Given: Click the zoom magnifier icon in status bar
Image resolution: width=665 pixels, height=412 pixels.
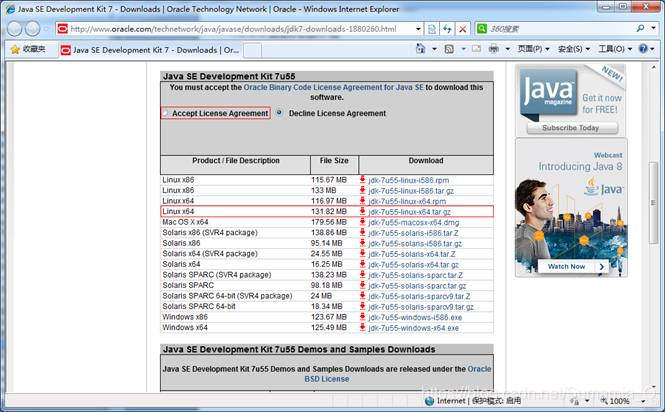Looking at the screenshot, I should click(x=604, y=401).
